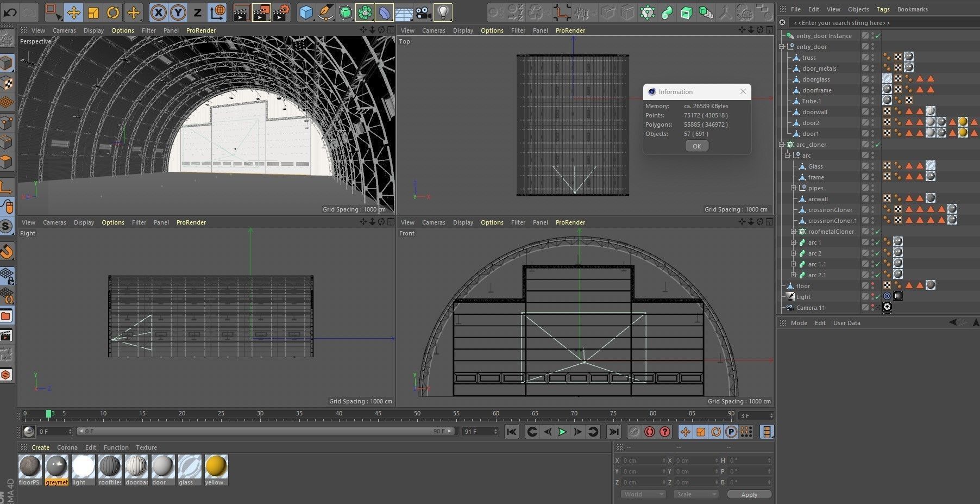Image resolution: width=980 pixels, height=504 pixels.
Task: Click OK in the Information dialog
Action: pos(696,146)
